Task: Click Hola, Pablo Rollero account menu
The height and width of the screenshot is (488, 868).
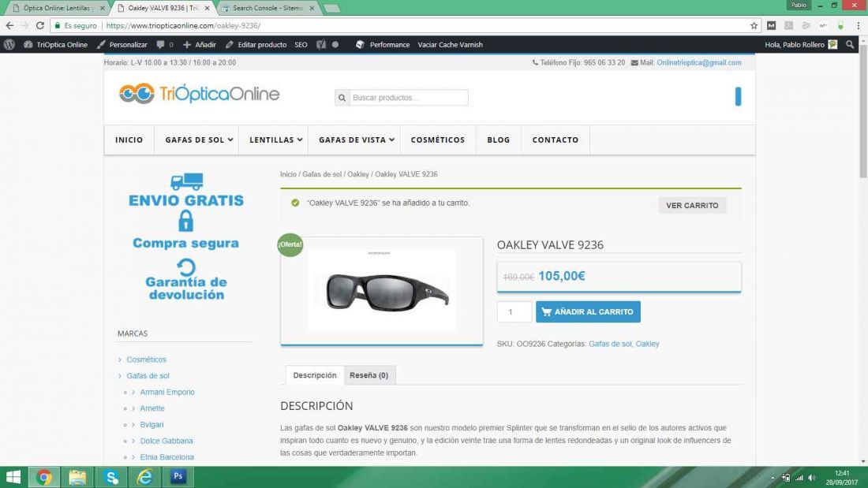Action: (800, 45)
